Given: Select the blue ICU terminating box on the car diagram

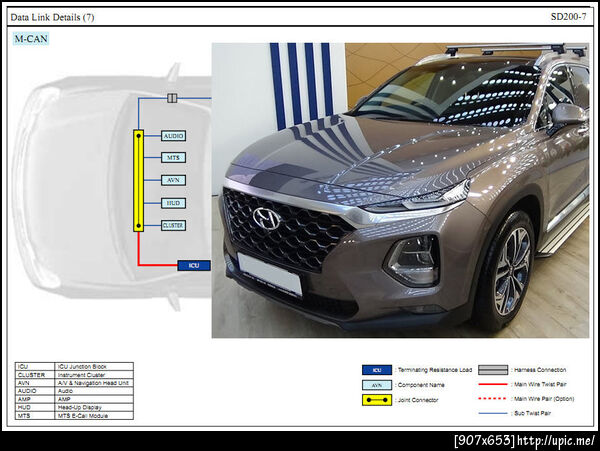Looking at the screenshot, I should (x=194, y=265).
